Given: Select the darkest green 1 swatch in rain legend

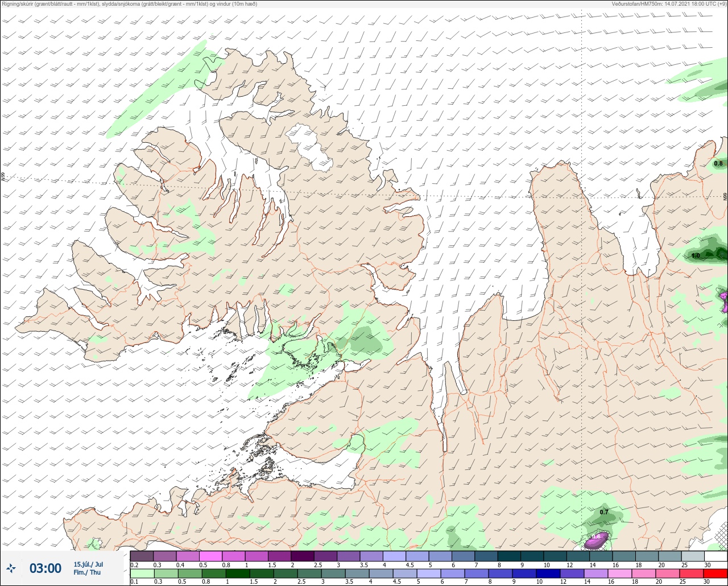Looking at the screenshot, I should pyautogui.click(x=238, y=573).
